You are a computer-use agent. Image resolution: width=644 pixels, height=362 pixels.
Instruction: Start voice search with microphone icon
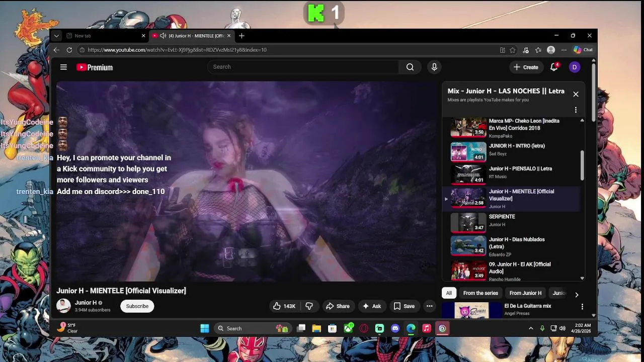click(x=434, y=67)
